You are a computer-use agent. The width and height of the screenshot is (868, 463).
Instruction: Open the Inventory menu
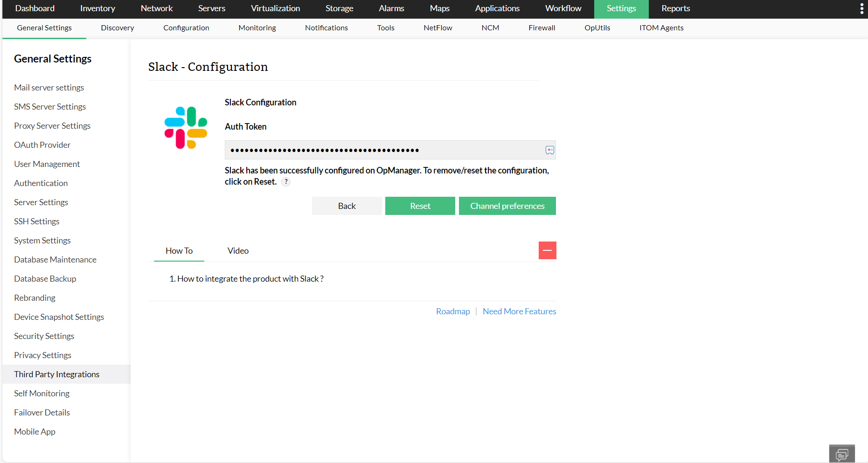point(97,8)
